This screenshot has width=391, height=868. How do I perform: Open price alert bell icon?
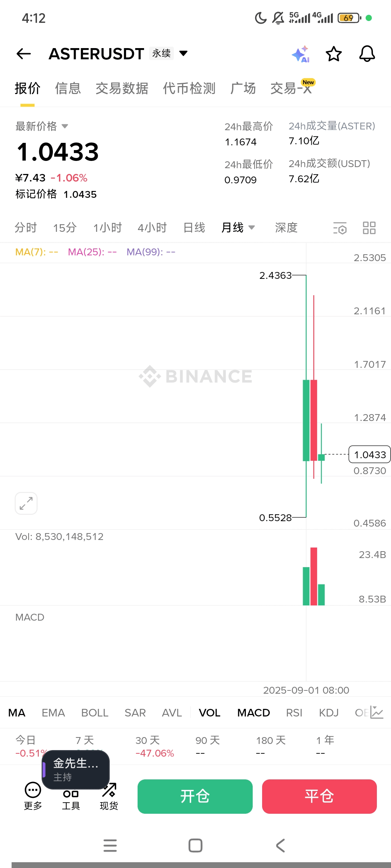tap(367, 54)
